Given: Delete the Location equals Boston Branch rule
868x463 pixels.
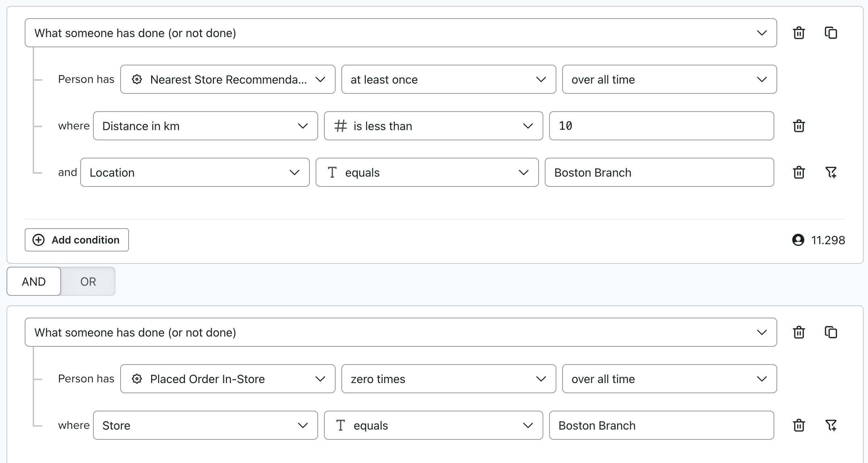Looking at the screenshot, I should pyautogui.click(x=799, y=172).
